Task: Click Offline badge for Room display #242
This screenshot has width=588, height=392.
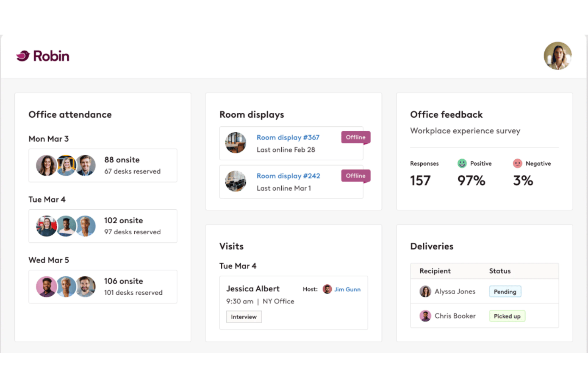Action: tap(356, 176)
